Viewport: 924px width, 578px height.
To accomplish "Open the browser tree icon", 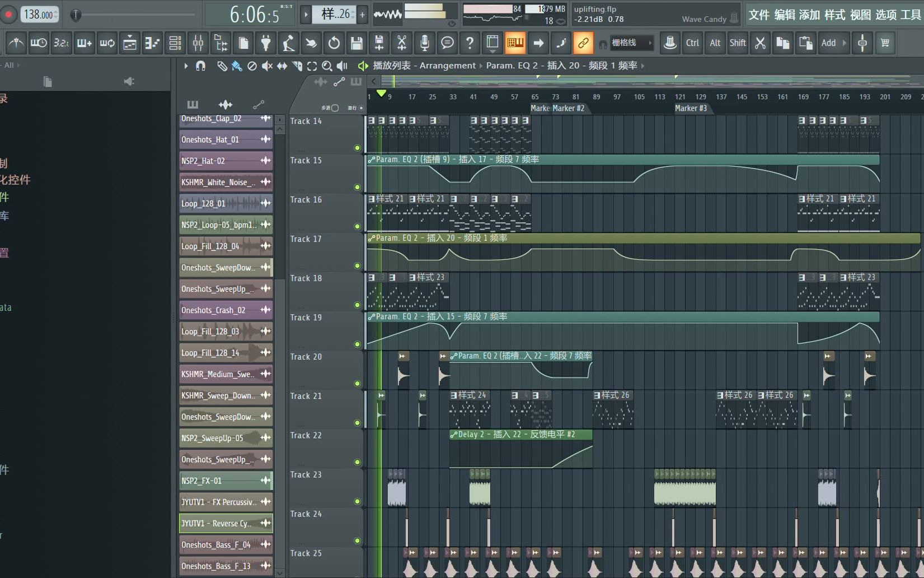I will (221, 43).
